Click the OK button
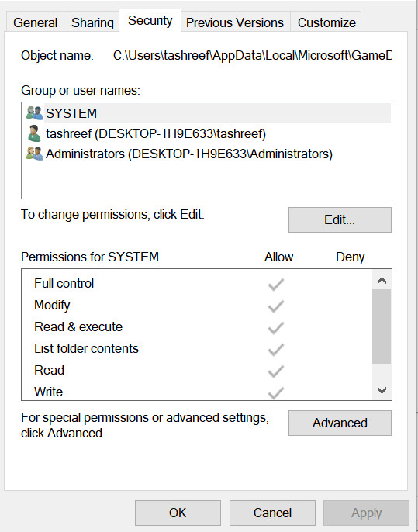 [x=178, y=513]
